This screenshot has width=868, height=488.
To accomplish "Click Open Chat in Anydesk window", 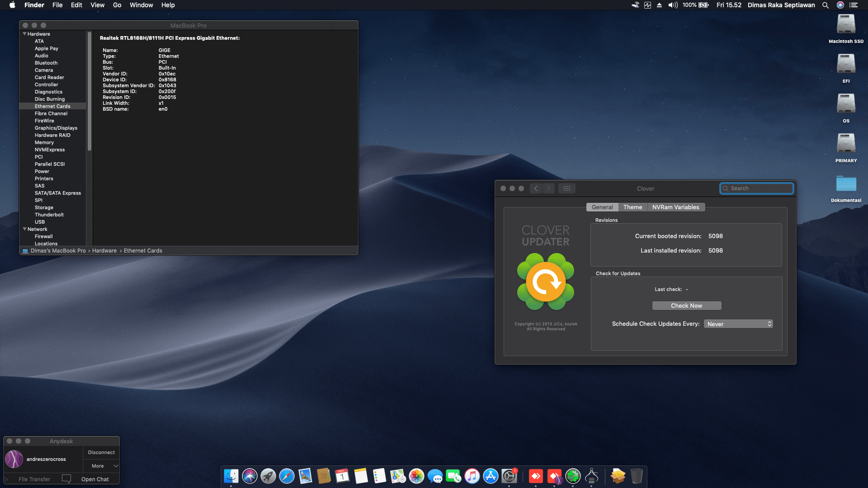I will [x=95, y=479].
